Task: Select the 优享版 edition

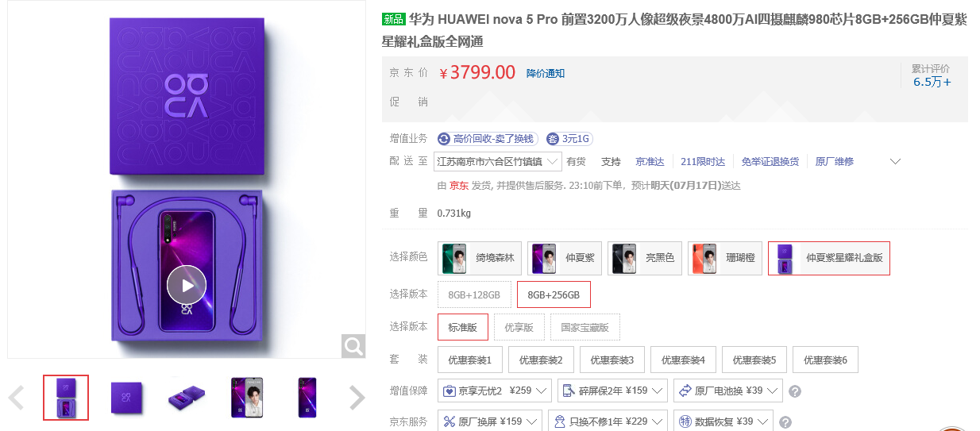Action: (519, 327)
